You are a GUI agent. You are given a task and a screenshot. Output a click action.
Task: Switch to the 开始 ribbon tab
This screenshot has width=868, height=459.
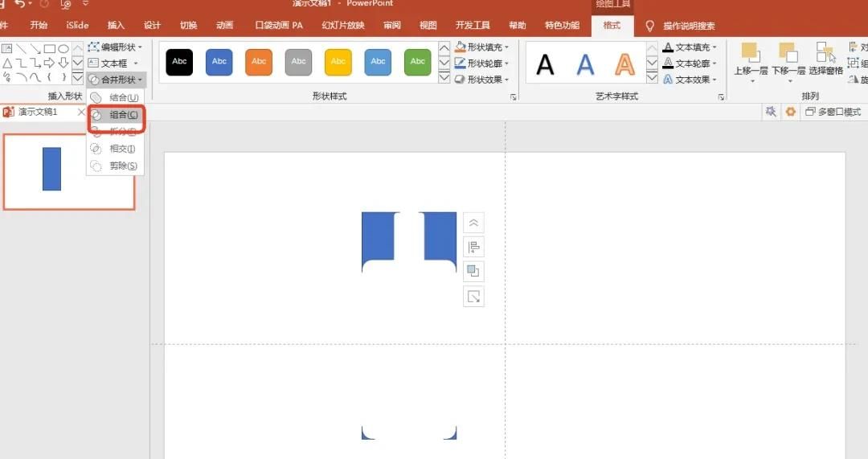[39, 26]
